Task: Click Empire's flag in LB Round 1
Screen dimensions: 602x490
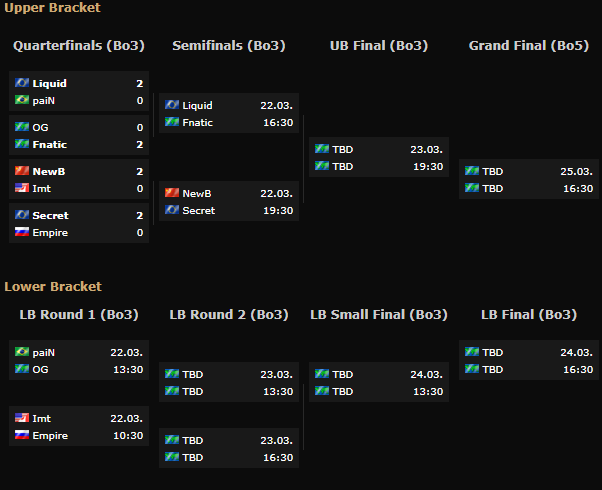Action: [x=22, y=435]
